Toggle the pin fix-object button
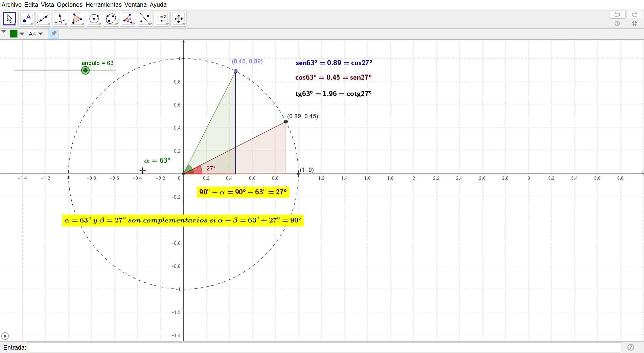 [x=53, y=33]
